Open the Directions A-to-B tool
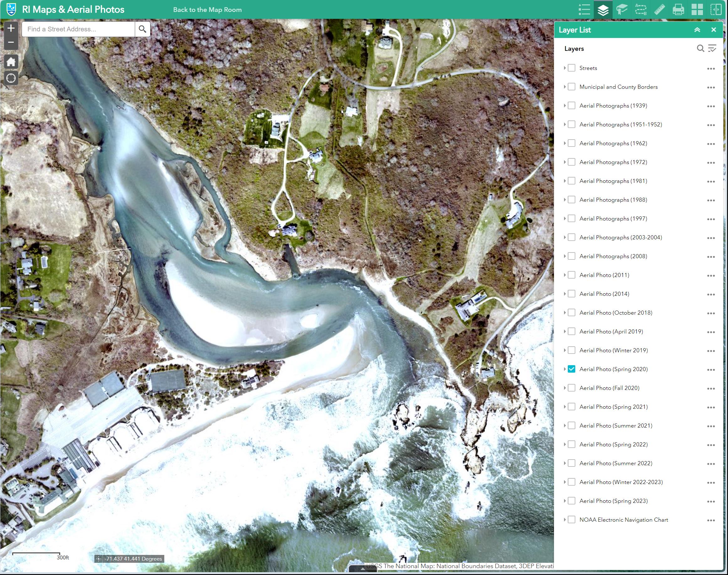Screen dimensions: 728x575 point(641,9)
